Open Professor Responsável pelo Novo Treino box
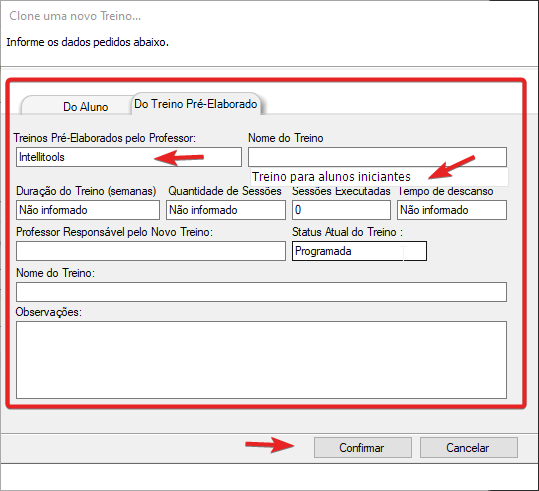The height and width of the screenshot is (491, 539). tap(151, 251)
